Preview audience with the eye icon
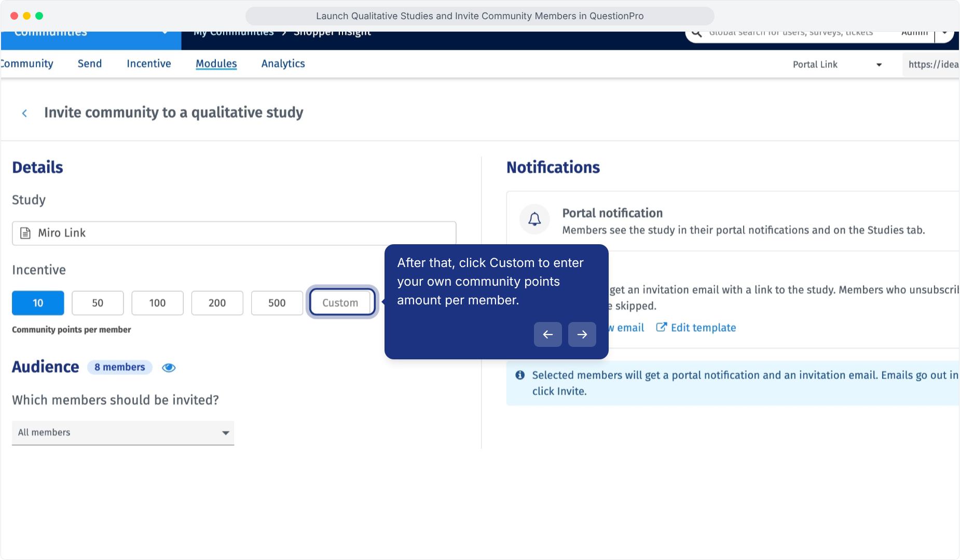The width and height of the screenshot is (960, 560). 169,368
